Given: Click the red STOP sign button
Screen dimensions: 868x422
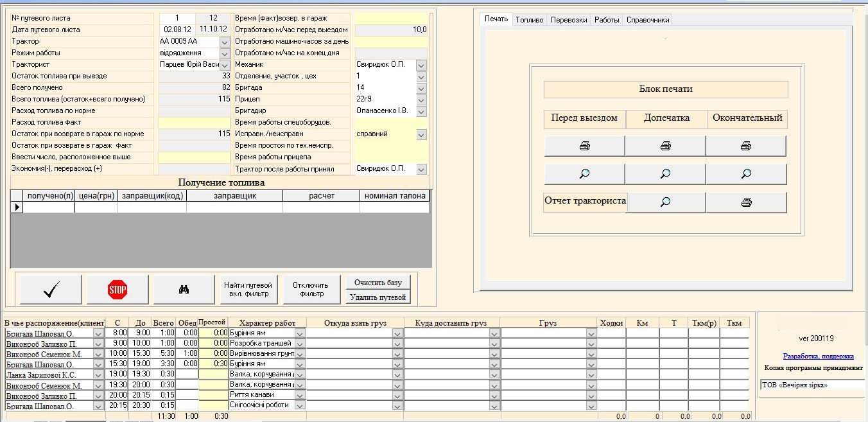Looking at the screenshot, I should click(117, 290).
